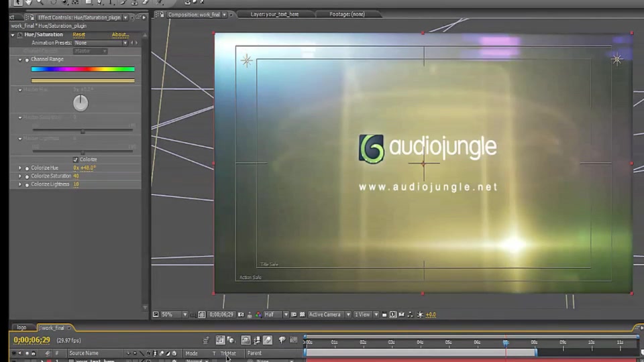
Task: Select the Zoom magnifier tool
Action: 40,2
